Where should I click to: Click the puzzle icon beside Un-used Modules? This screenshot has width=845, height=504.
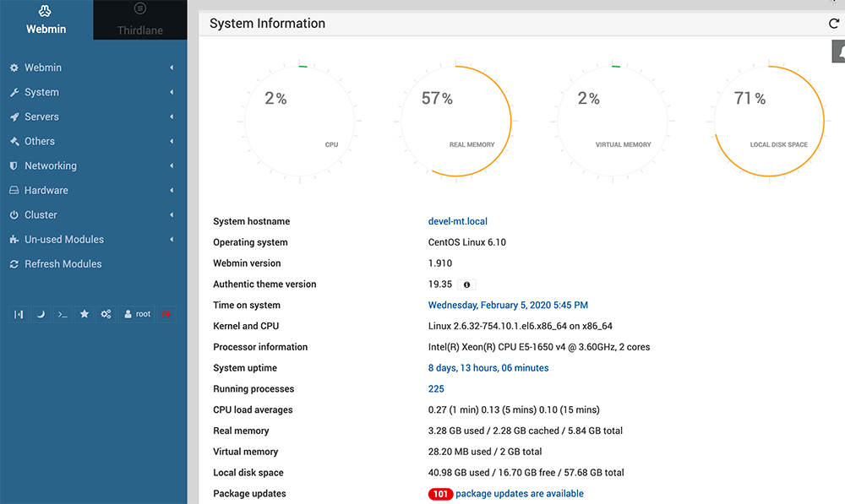14,240
